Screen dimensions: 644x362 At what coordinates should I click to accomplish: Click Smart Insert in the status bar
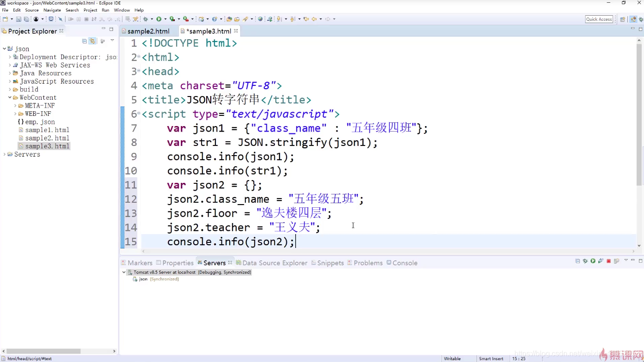[x=491, y=358]
